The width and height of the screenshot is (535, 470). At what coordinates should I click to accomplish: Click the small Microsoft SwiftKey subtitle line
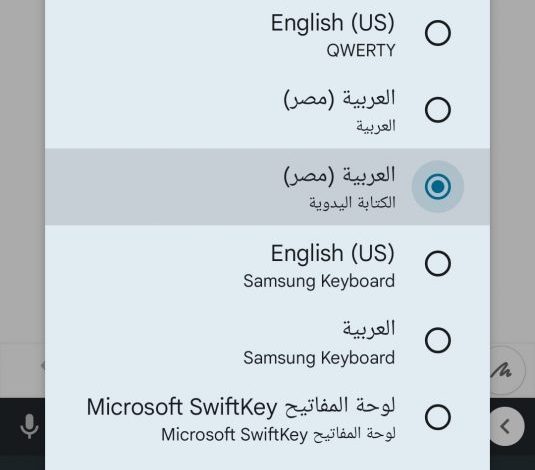click(278, 435)
